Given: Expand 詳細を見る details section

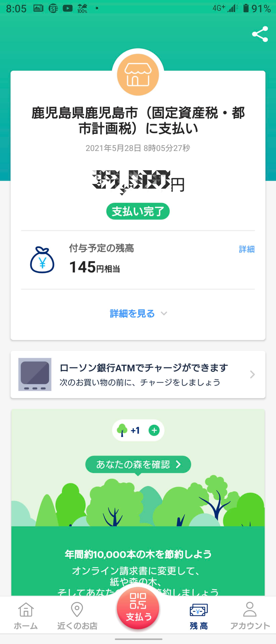Looking at the screenshot, I should 132,313.
